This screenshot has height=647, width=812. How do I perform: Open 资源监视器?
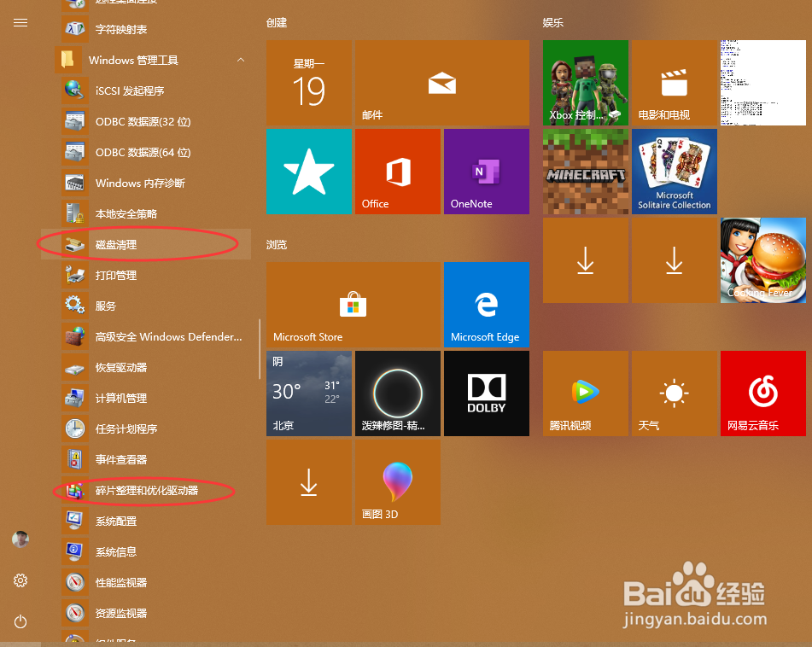147,614
